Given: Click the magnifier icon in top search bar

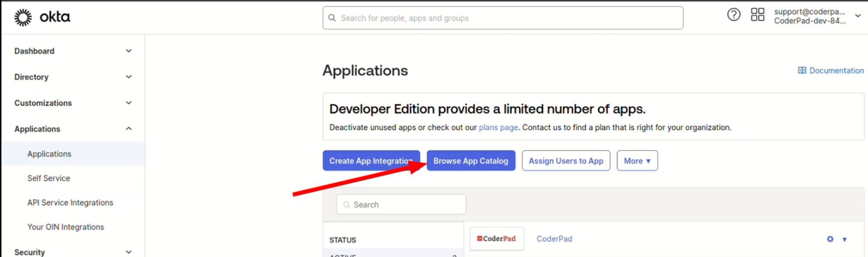Looking at the screenshot, I should pos(332,18).
